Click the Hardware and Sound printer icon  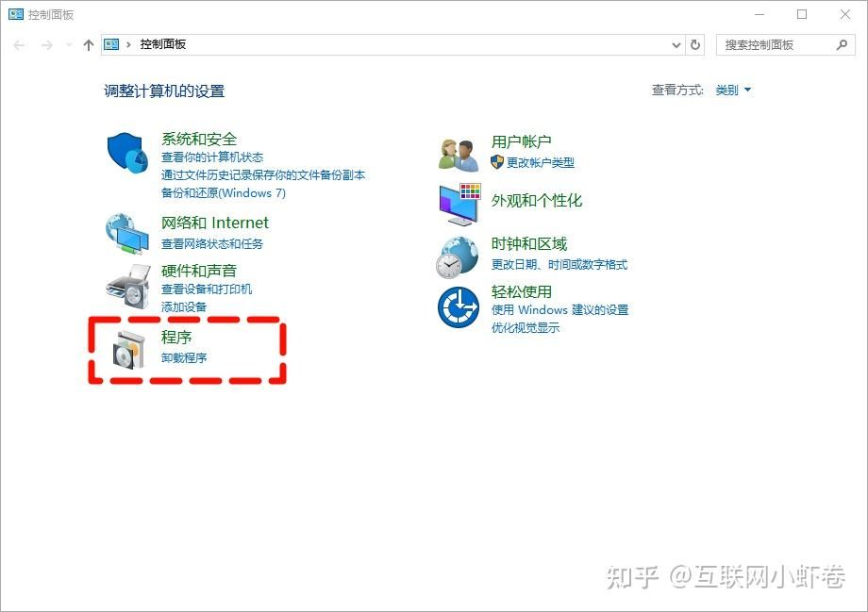click(x=126, y=288)
